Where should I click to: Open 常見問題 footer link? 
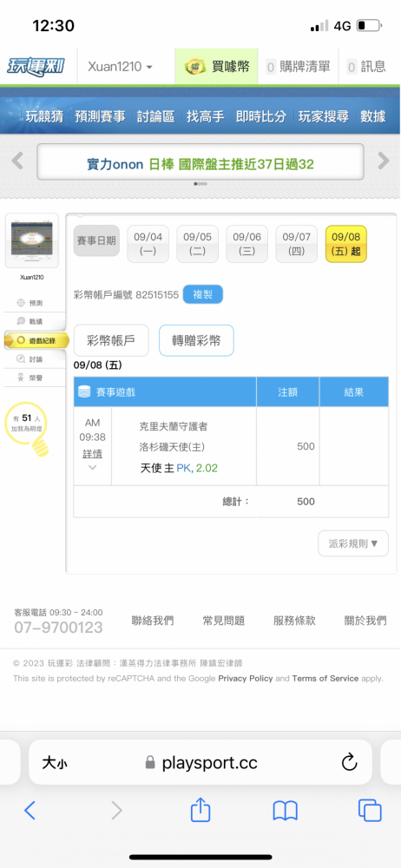[x=224, y=621]
